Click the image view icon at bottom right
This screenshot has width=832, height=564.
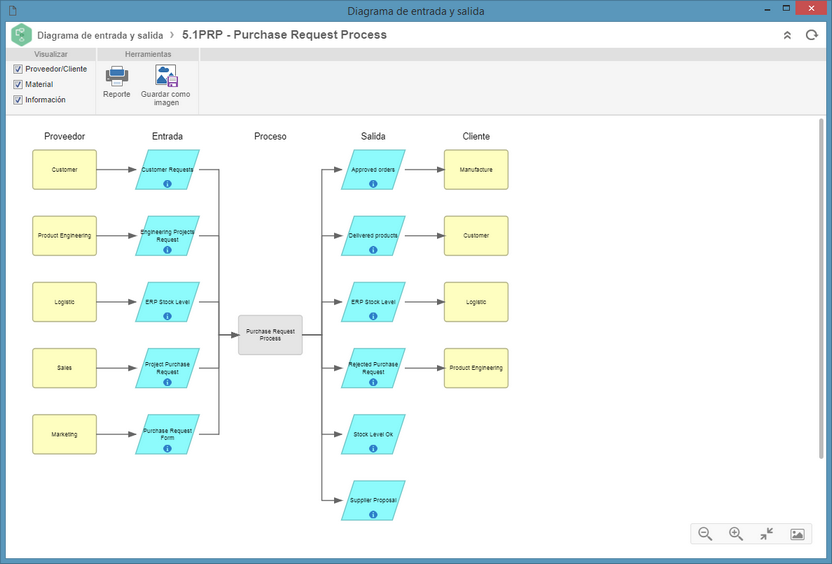coord(797,534)
